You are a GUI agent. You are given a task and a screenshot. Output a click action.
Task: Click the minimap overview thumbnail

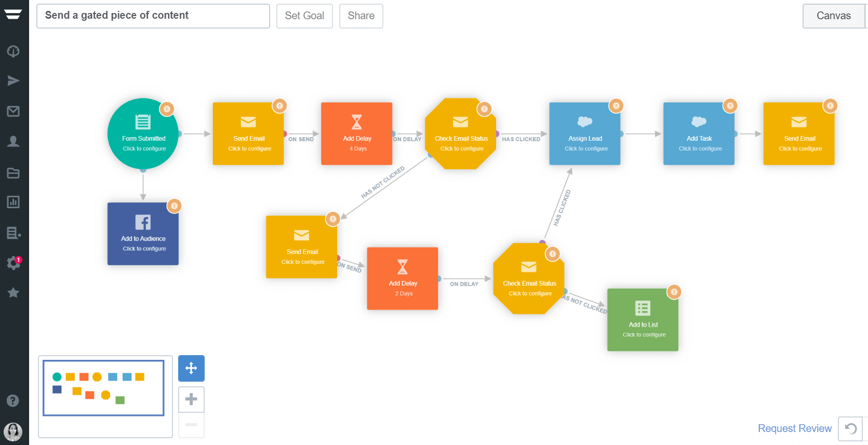pos(104,388)
